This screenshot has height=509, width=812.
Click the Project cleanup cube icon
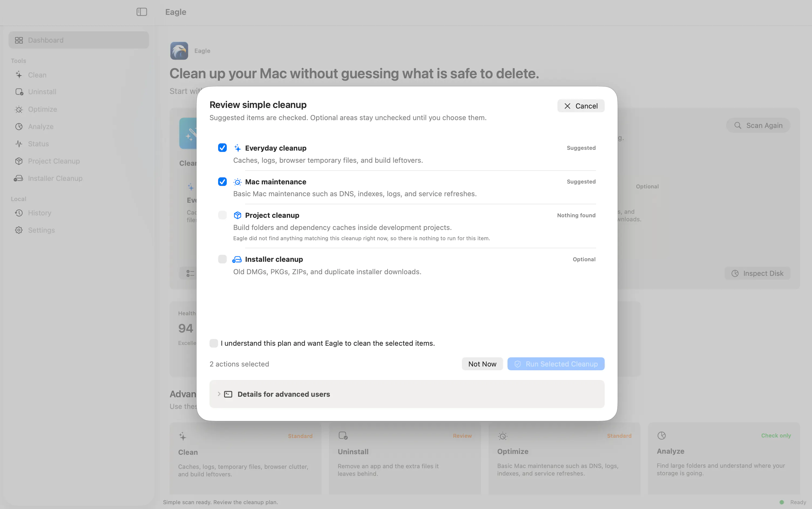238,215
